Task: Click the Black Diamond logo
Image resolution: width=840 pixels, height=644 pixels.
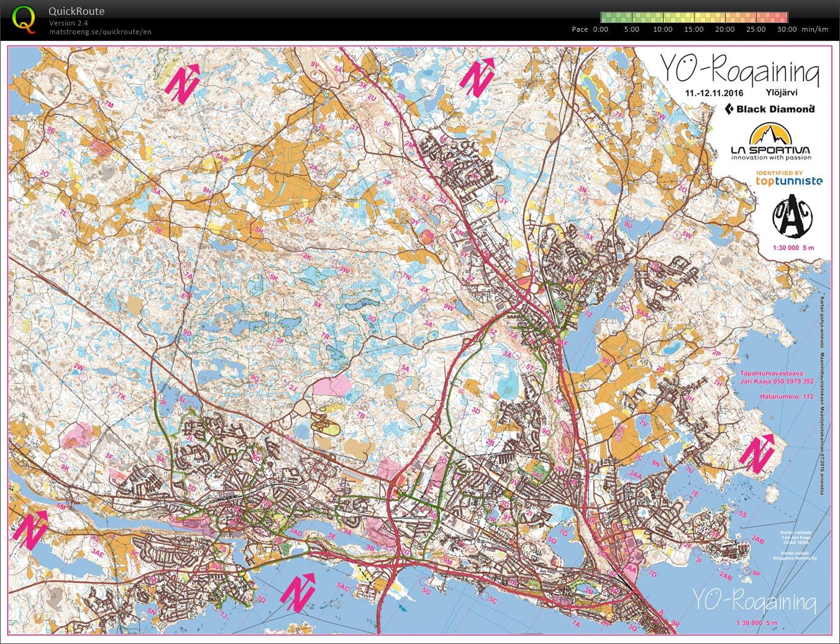Action: [x=769, y=109]
